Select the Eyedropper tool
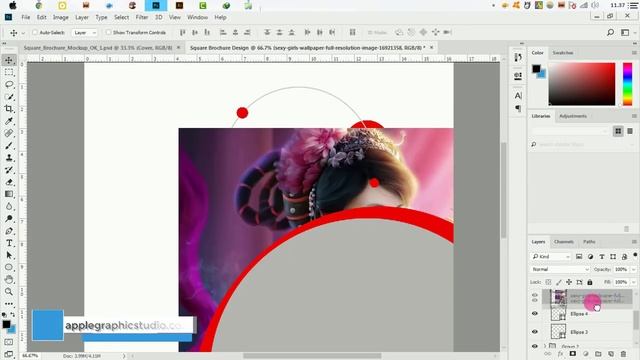This screenshot has width=640, height=360. (9, 121)
